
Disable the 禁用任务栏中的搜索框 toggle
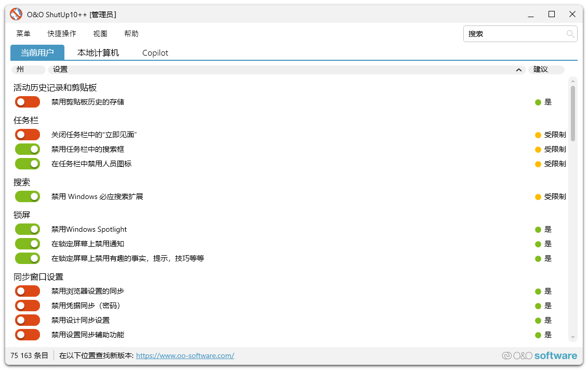(x=27, y=149)
